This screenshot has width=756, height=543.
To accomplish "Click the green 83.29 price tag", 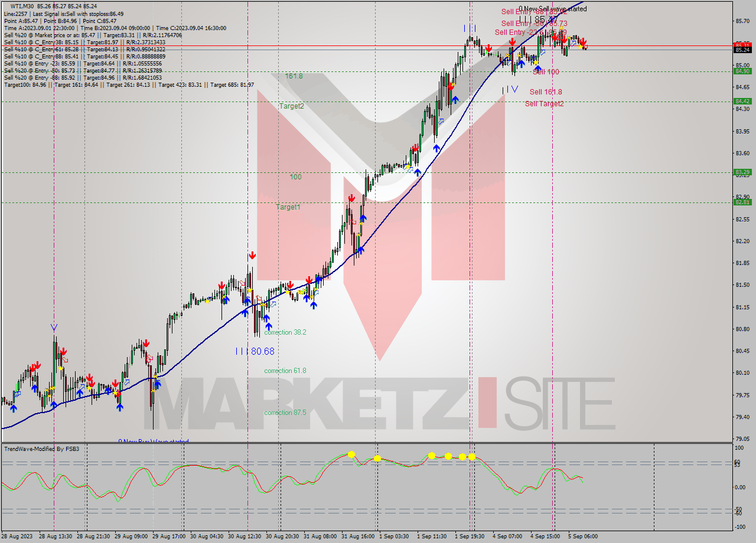I will point(742,172).
